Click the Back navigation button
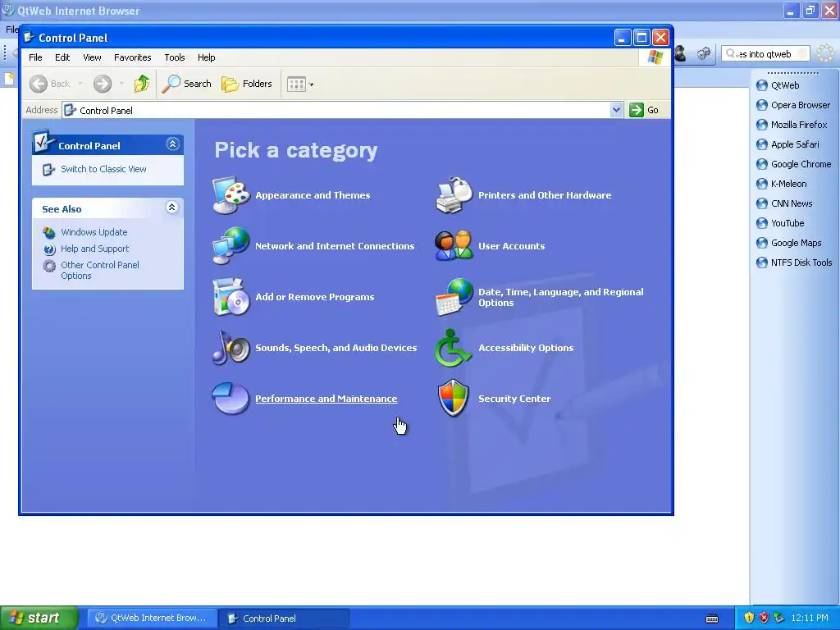The image size is (840, 630). (50, 84)
